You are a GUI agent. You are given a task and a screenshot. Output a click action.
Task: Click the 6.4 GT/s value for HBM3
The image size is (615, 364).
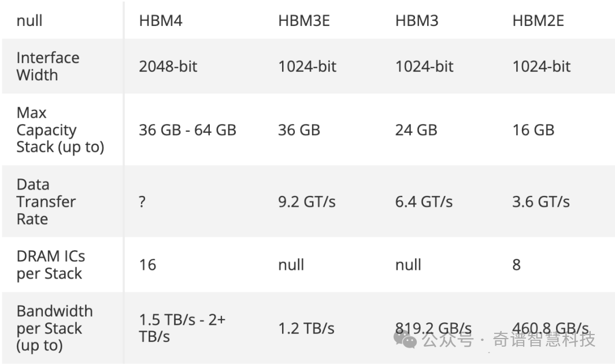tap(424, 202)
